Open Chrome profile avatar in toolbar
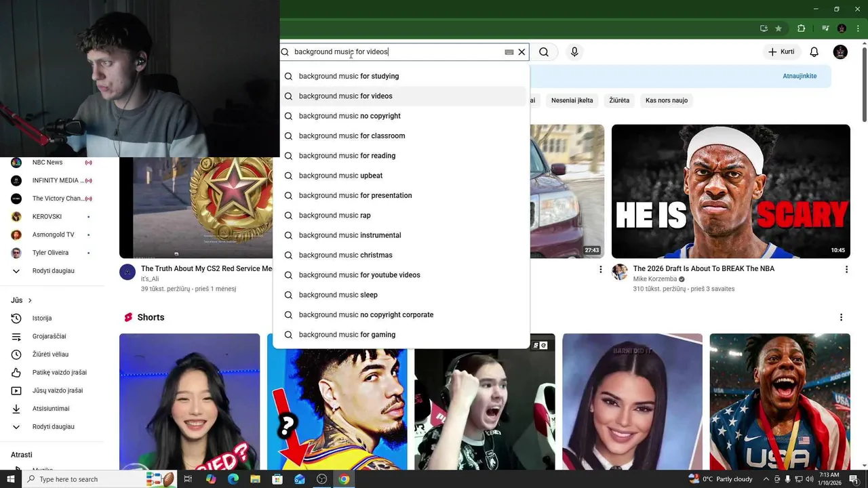Screen dimensions: 868x488 [842, 28]
